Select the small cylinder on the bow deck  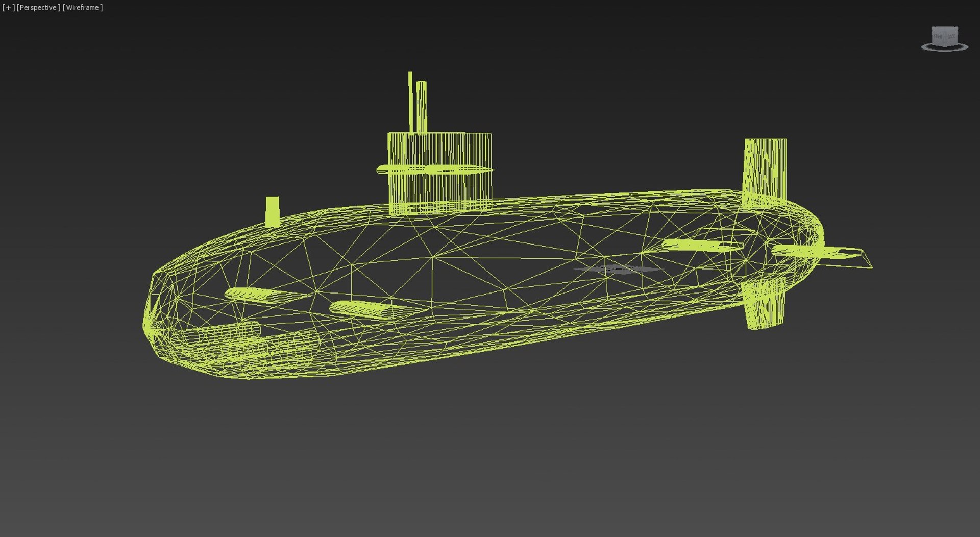273,211
